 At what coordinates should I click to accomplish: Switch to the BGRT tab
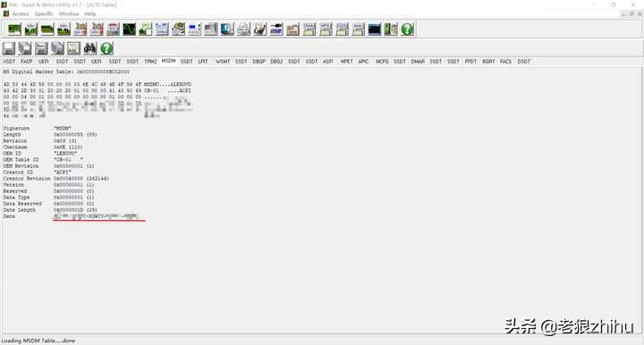[x=488, y=62]
